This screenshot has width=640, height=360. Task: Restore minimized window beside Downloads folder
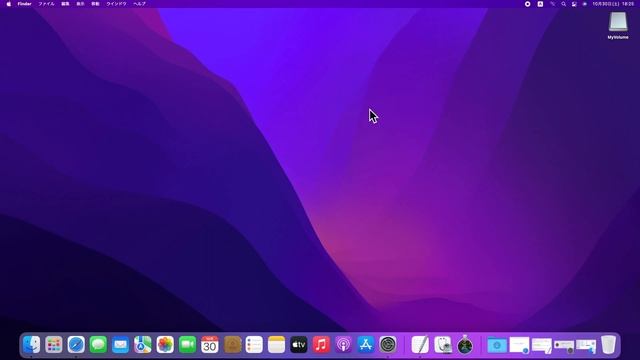point(519,345)
